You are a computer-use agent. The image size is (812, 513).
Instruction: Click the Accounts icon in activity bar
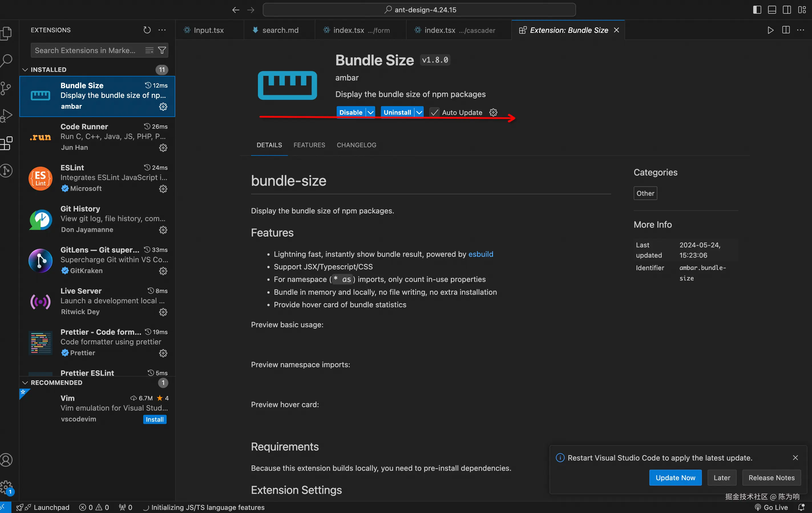(6, 460)
